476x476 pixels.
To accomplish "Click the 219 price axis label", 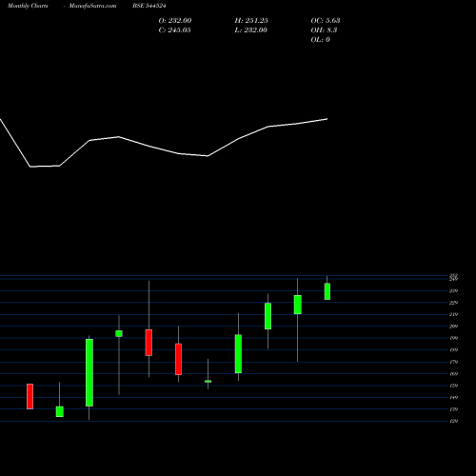I will click(x=454, y=314).
